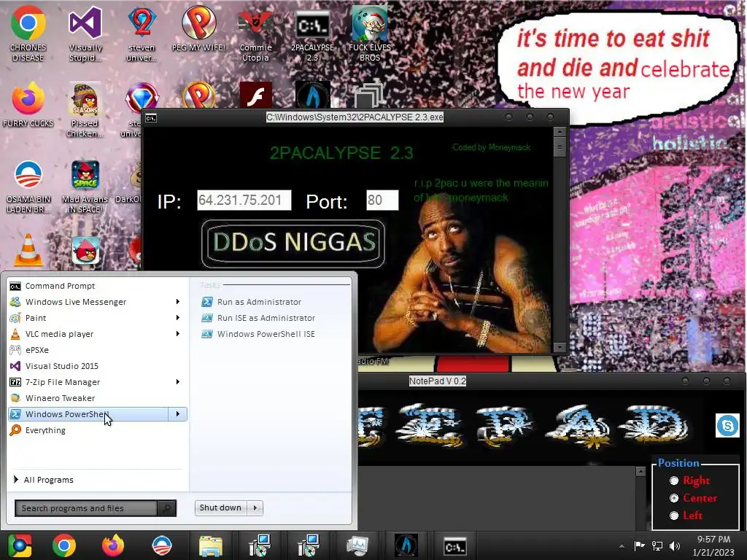Open the Shut down options arrow
This screenshot has height=560, width=747.
point(255,508)
